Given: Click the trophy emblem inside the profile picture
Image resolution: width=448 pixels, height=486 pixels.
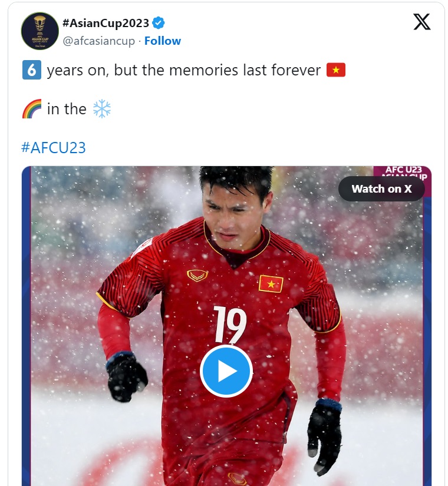Looking at the screenshot, I should pos(39,25).
